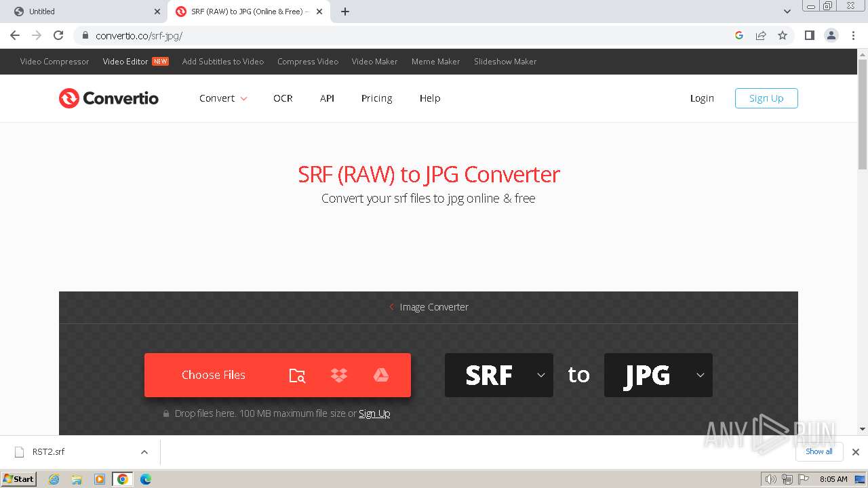
Task: Toggle the browser side panel
Action: (x=809, y=35)
